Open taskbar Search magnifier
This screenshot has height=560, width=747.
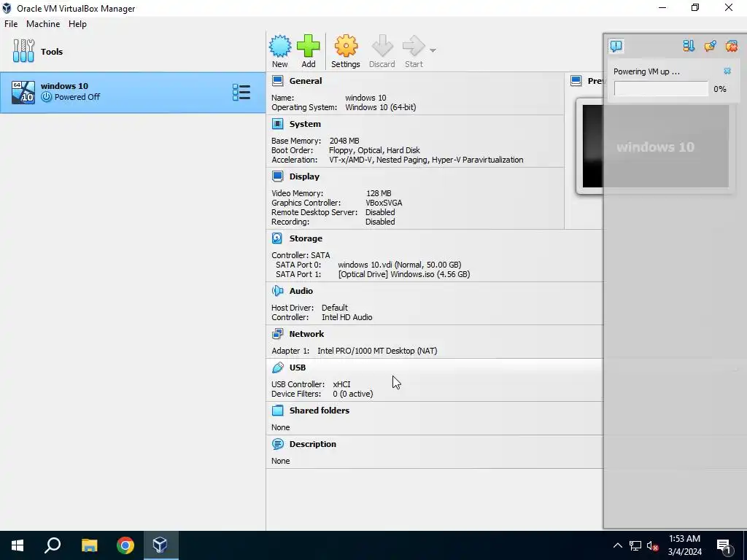pyautogui.click(x=53, y=545)
